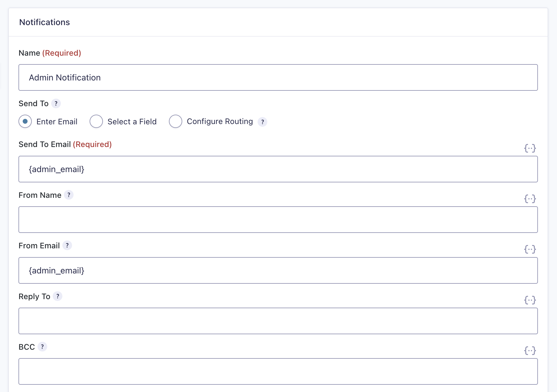This screenshot has height=392, width=557.
Task: Choose the Configure Routing radio option
Action: [x=176, y=121]
